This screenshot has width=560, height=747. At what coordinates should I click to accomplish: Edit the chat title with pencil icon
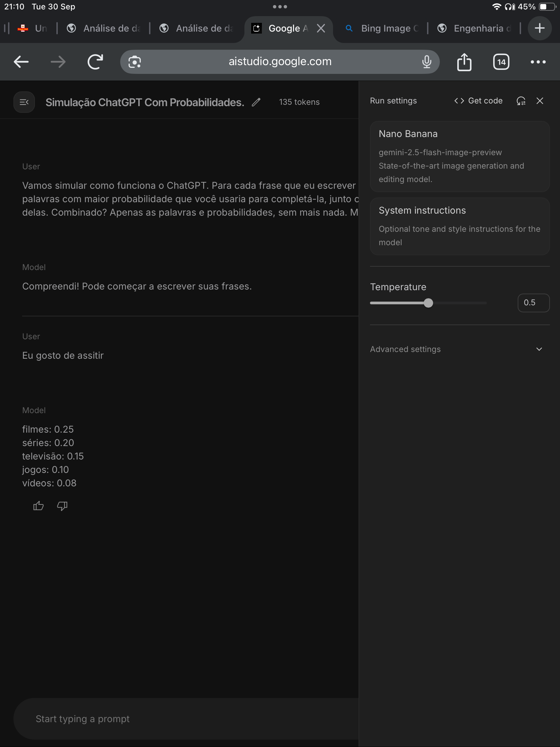pos(256,102)
